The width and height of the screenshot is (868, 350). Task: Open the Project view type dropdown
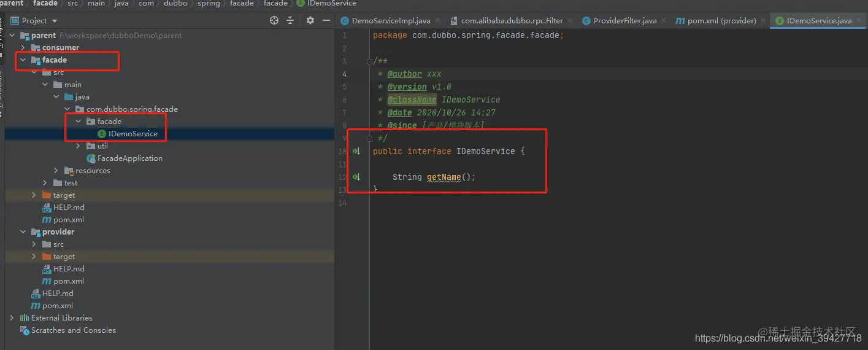(x=54, y=21)
